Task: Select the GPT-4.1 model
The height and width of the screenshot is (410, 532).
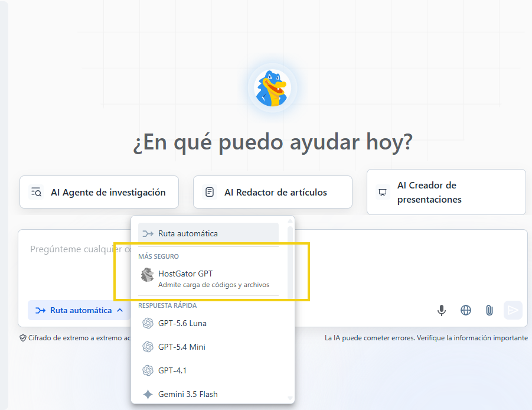Action: [208, 370]
